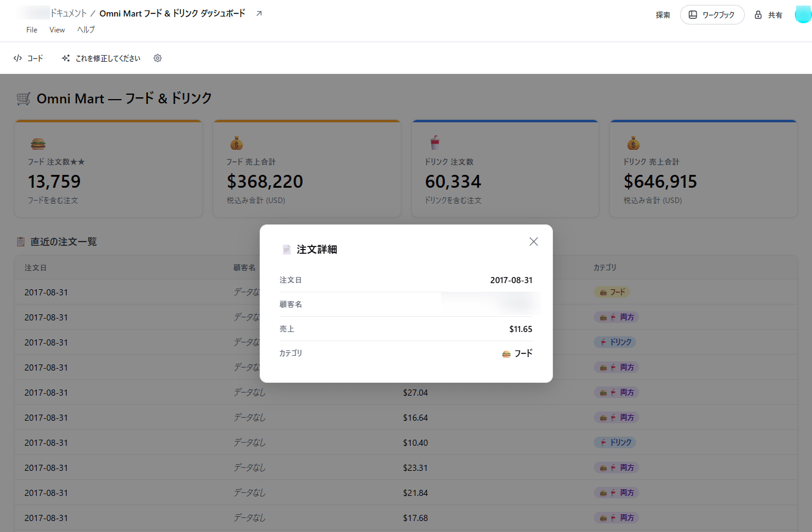Click the drink cup icon on ドリンク 注文数 card

[x=434, y=143]
